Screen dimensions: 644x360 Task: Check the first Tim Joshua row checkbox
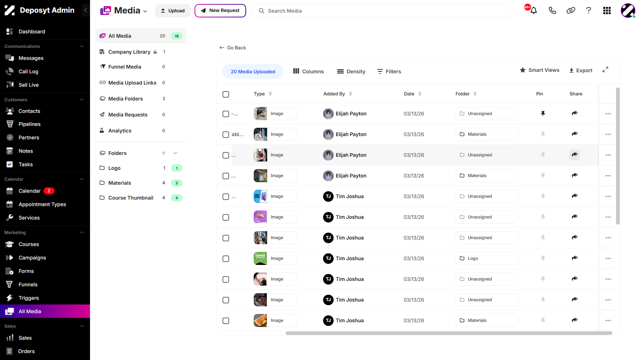(226, 197)
